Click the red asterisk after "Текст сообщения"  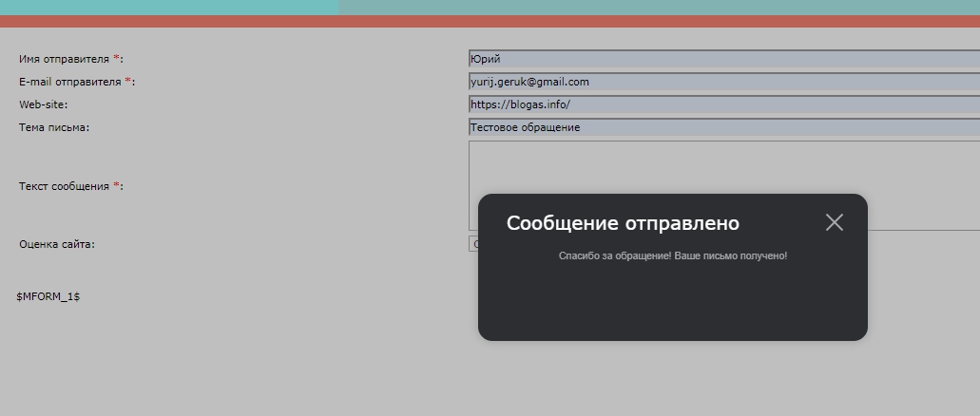coord(116,186)
